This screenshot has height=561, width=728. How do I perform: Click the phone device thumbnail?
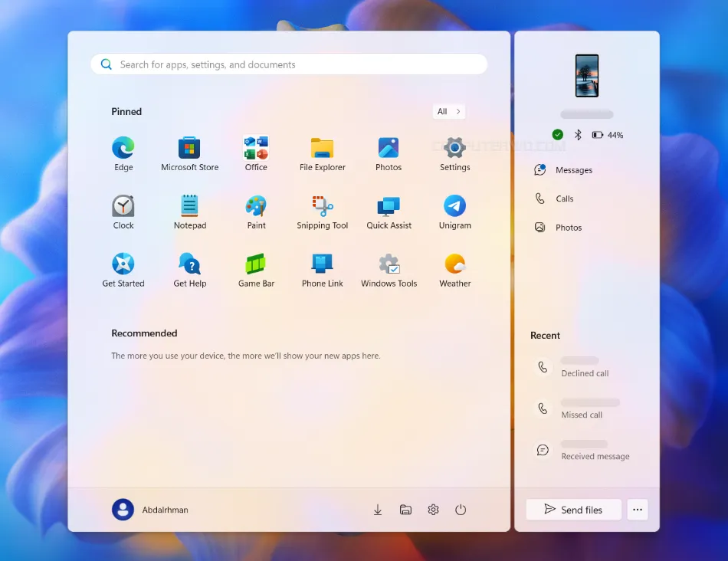click(587, 76)
